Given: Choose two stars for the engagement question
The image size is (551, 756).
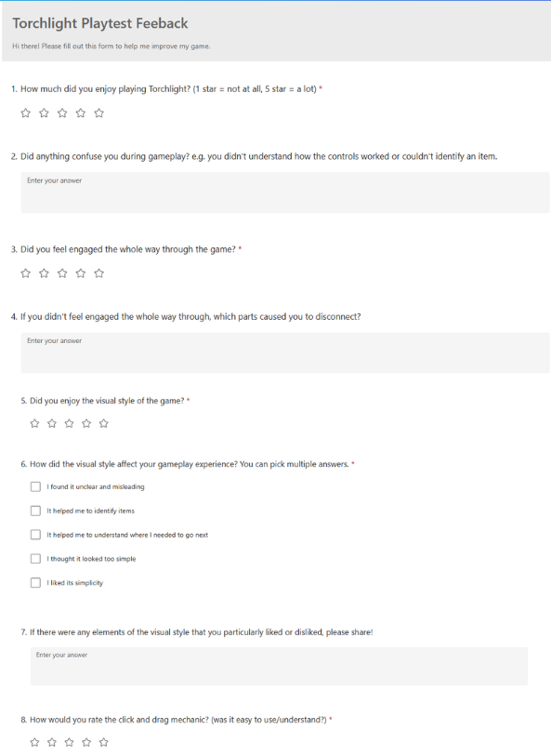Looking at the screenshot, I should [x=44, y=273].
